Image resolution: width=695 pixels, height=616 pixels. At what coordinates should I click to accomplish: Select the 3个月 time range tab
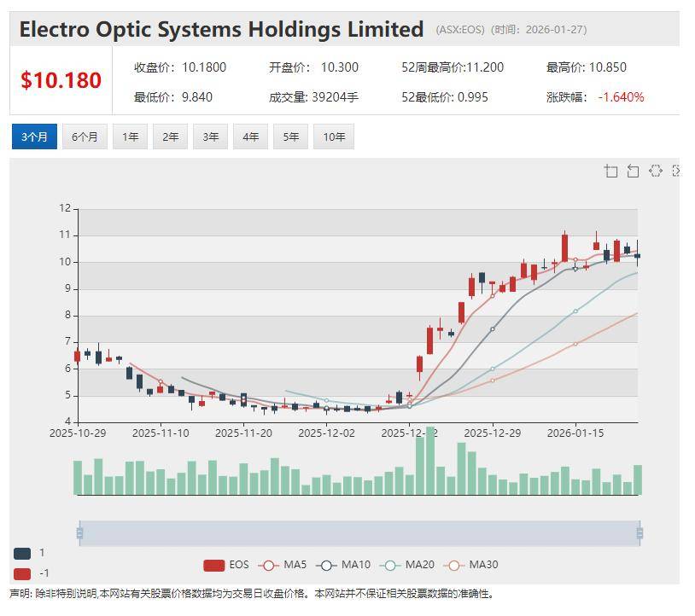pyautogui.click(x=34, y=137)
